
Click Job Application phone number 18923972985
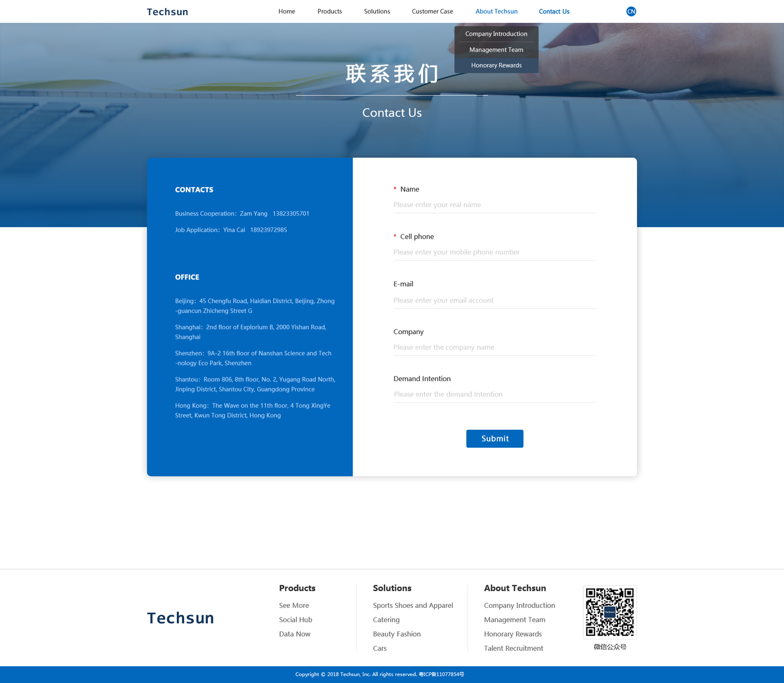click(269, 230)
